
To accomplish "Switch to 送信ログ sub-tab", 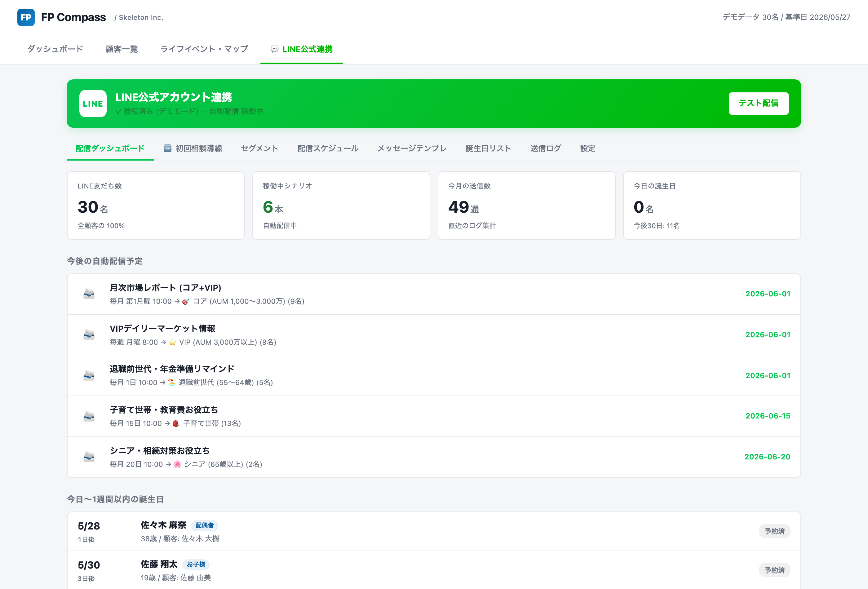I will (x=546, y=148).
